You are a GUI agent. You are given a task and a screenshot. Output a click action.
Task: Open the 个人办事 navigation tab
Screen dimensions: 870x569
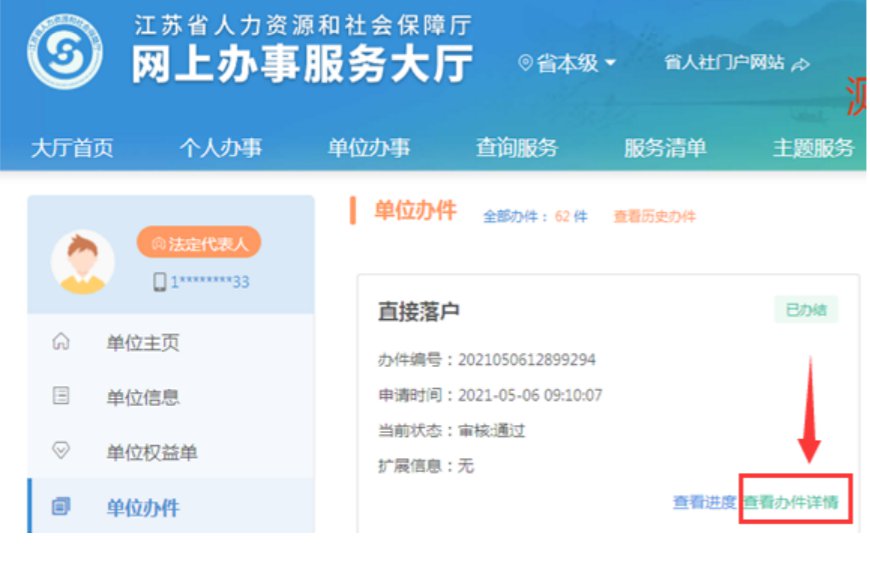pyautogui.click(x=220, y=148)
